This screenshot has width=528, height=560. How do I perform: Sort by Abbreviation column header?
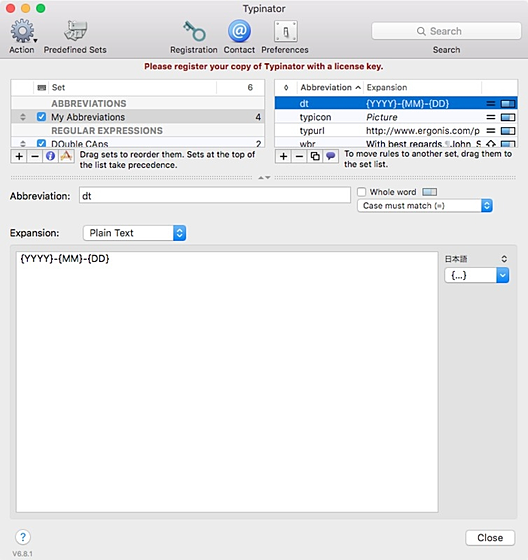[x=330, y=88]
